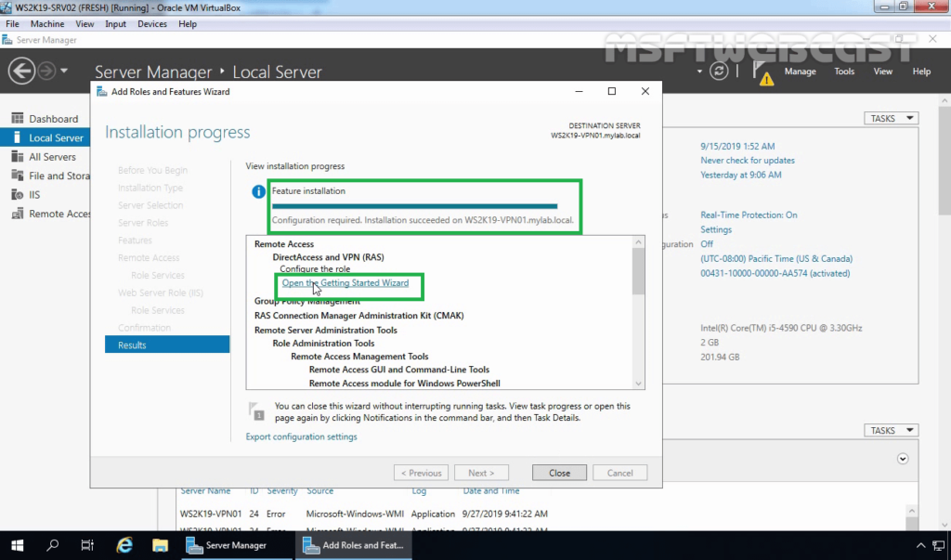Open the VirtualBox Input menu
The width and height of the screenshot is (951, 560).
point(115,23)
